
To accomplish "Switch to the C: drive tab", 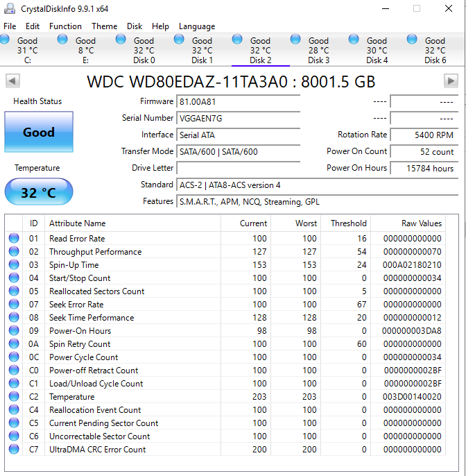I will pyautogui.click(x=26, y=50).
